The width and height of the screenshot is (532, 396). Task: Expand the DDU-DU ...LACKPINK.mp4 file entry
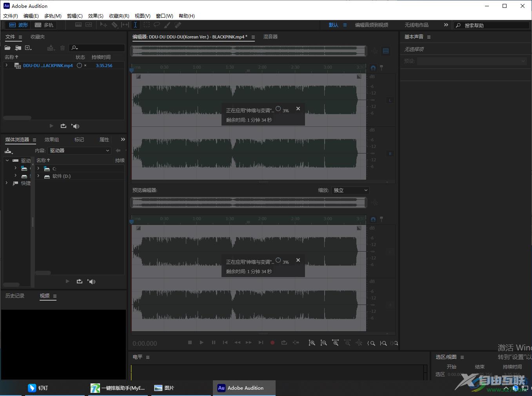[x=7, y=66]
